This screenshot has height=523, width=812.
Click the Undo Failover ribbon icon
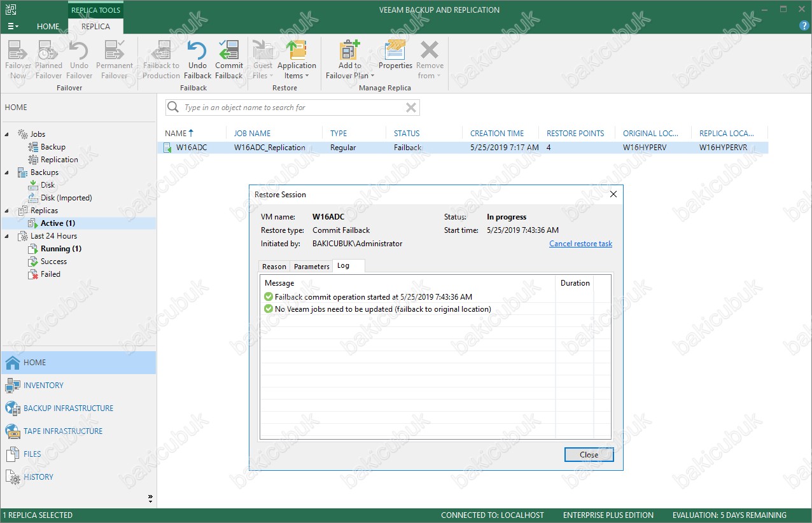(79, 60)
